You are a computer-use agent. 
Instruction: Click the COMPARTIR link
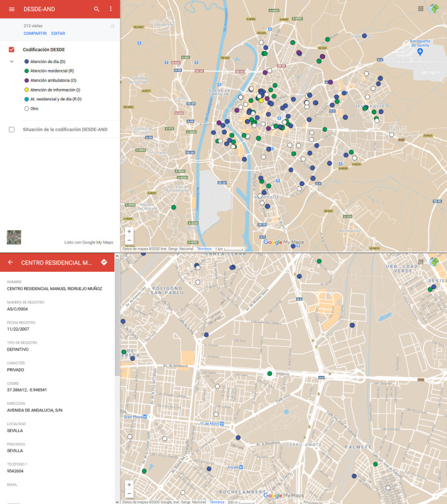coord(35,33)
